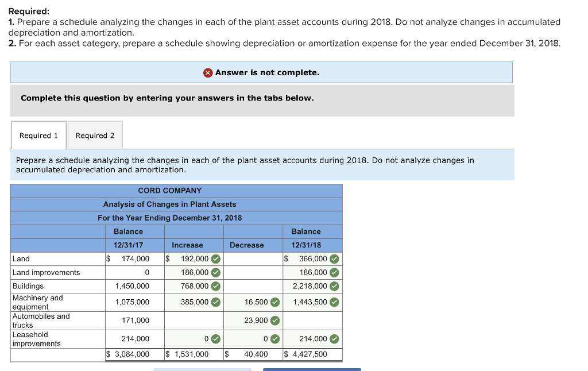Image resolution: width=588 pixels, height=371 pixels.
Task: Click the green check beside Land increase 192,000
Action: (214, 258)
